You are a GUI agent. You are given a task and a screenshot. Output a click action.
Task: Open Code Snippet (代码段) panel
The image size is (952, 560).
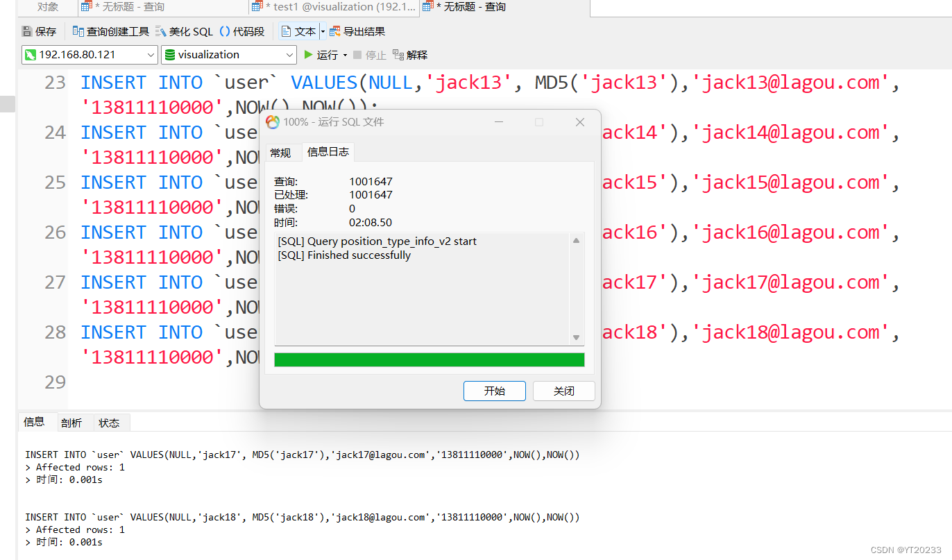[242, 31]
